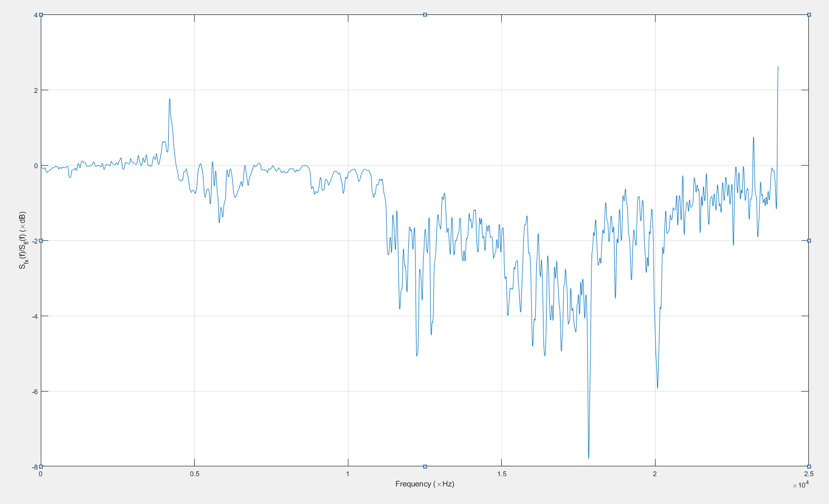Click the bottom-left axes selection handle
The height and width of the screenshot is (504, 829).
pyautogui.click(x=41, y=466)
